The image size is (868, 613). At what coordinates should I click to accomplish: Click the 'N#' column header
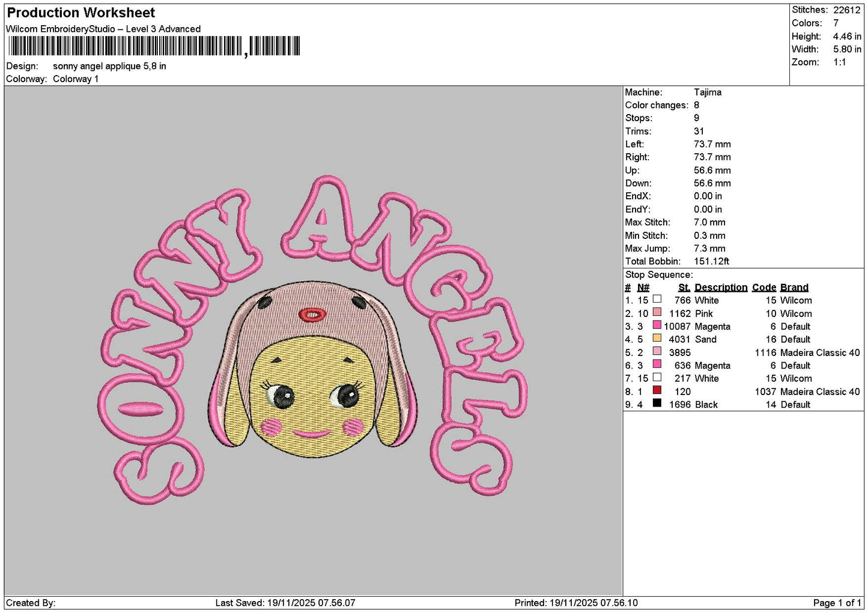coord(643,288)
